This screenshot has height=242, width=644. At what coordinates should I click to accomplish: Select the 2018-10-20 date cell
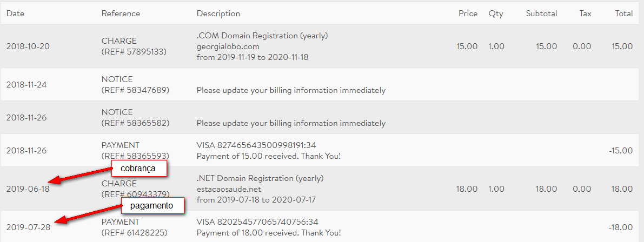[x=28, y=46]
